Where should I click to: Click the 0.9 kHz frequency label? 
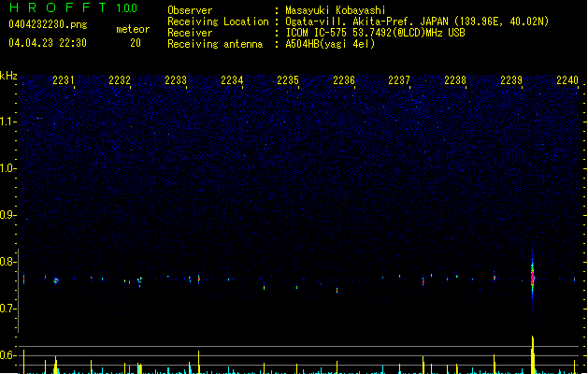pos(7,215)
